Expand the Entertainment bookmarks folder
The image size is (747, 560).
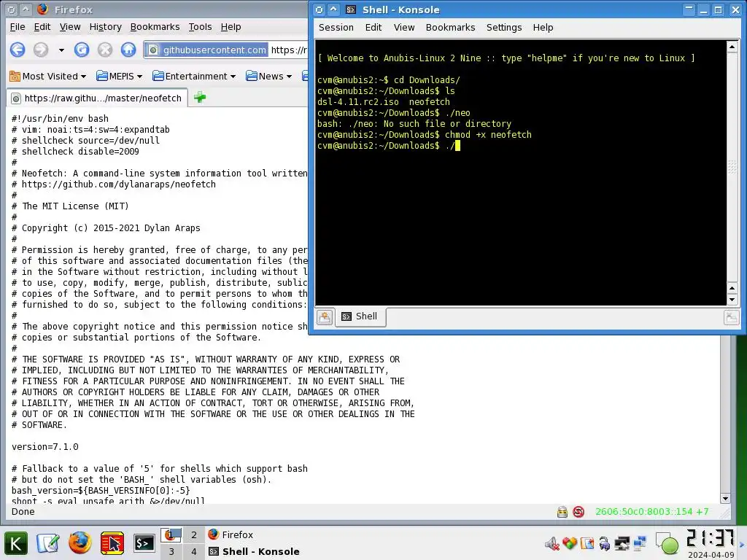194,76
